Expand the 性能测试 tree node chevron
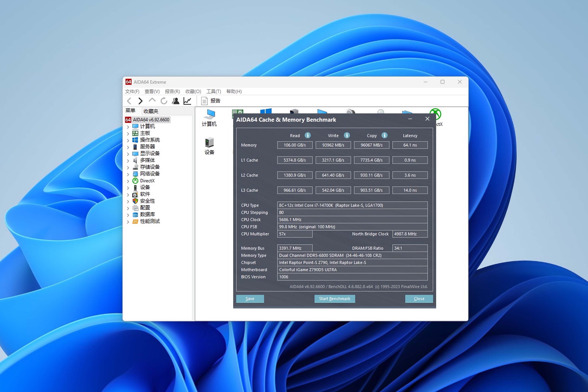Screen dimensions: 588x392 [x=128, y=222]
